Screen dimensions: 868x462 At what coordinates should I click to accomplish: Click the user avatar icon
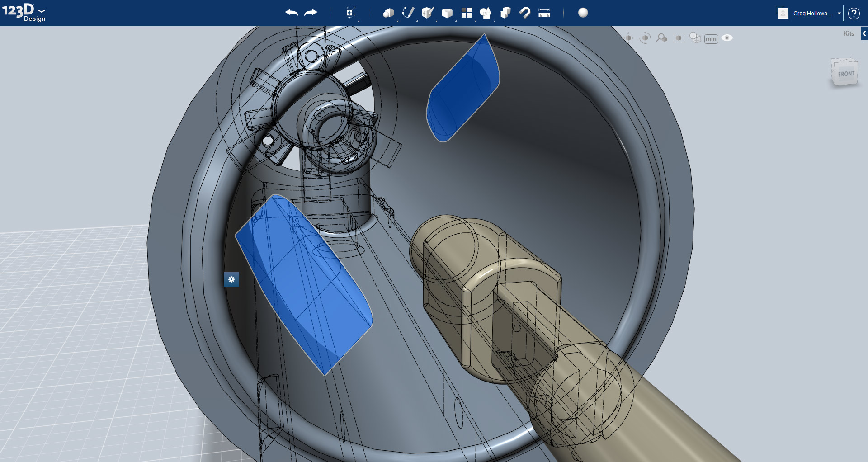(783, 14)
